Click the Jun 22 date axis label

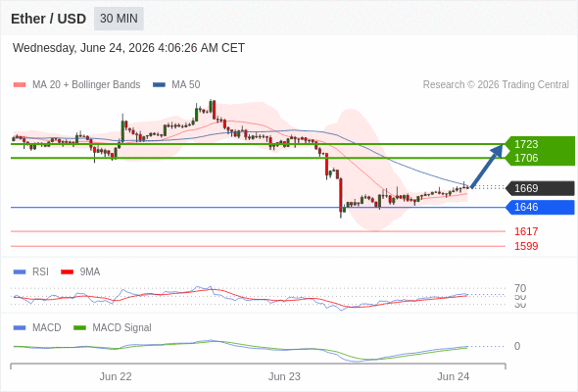click(116, 376)
